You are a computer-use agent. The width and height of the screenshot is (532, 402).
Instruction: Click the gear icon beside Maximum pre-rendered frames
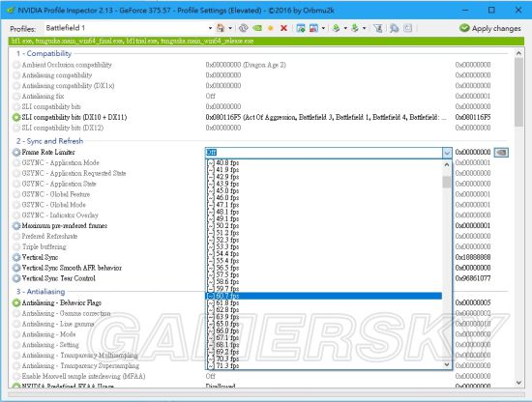click(x=16, y=226)
